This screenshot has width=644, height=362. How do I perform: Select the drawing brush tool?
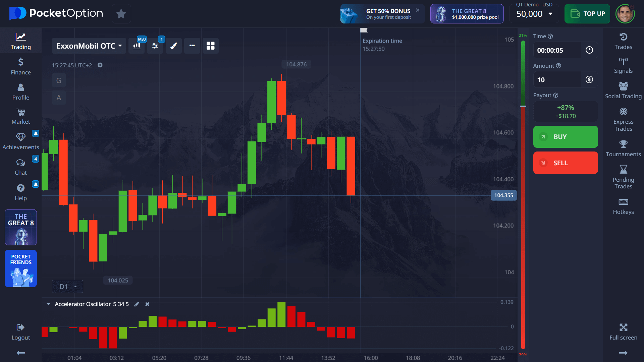[173, 46]
